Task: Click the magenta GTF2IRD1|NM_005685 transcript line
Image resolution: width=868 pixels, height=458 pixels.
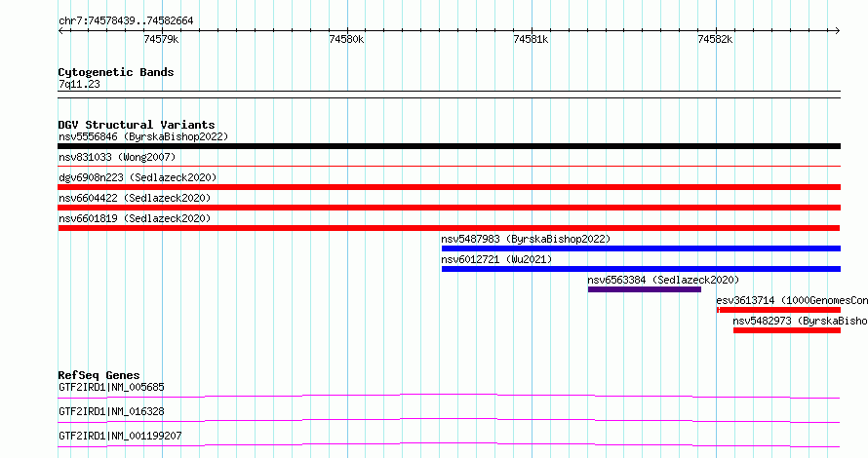Action: coord(449,396)
